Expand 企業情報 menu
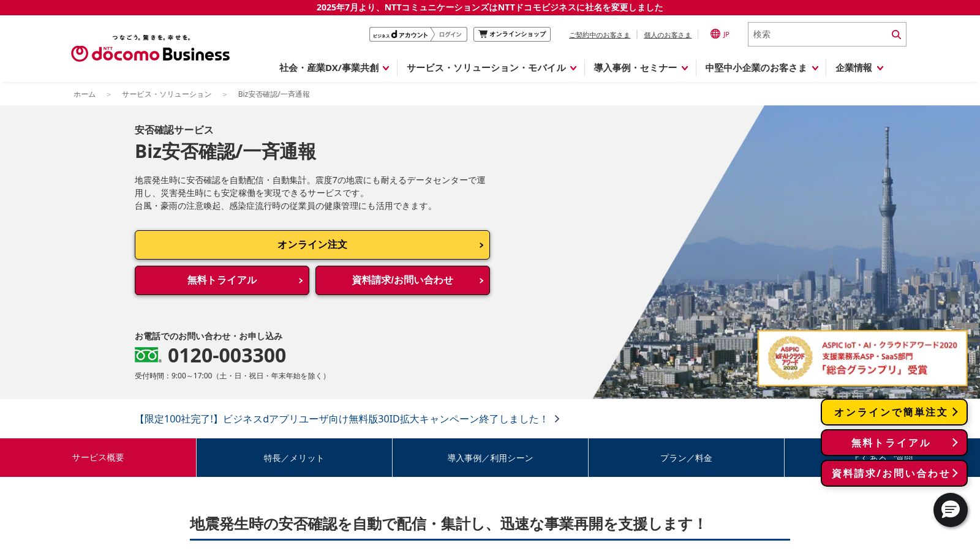The image size is (980, 551). coord(859,68)
